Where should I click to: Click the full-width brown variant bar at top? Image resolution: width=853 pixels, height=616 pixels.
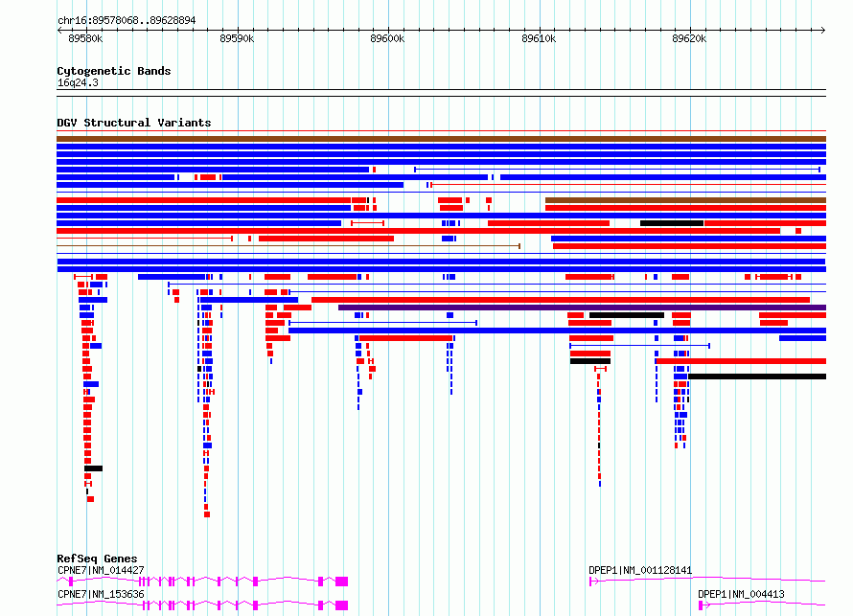[441, 139]
